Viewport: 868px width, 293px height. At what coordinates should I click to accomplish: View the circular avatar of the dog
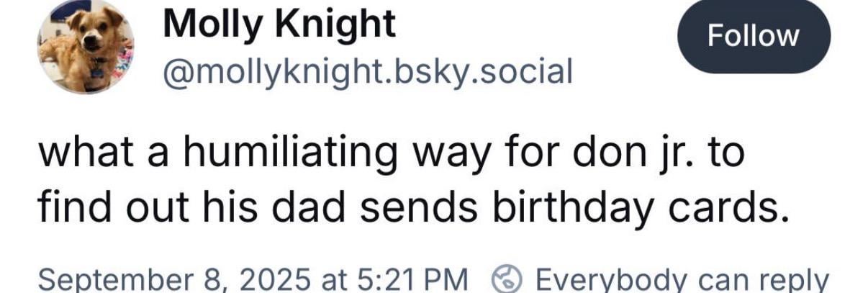pyautogui.click(x=86, y=46)
